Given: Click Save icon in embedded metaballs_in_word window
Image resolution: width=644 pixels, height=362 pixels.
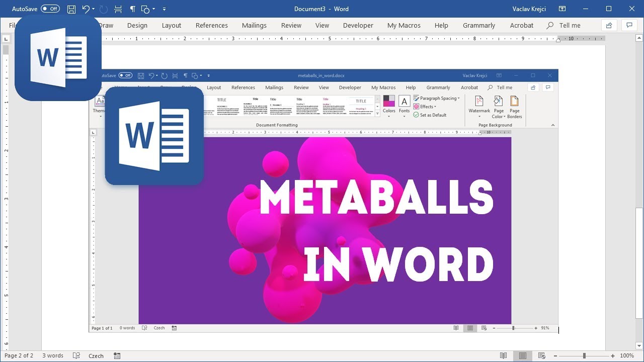Looking at the screenshot, I should [141, 75].
